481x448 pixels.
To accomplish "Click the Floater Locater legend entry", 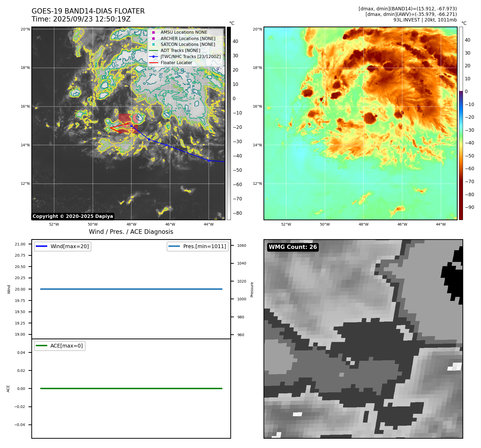I will point(171,63).
